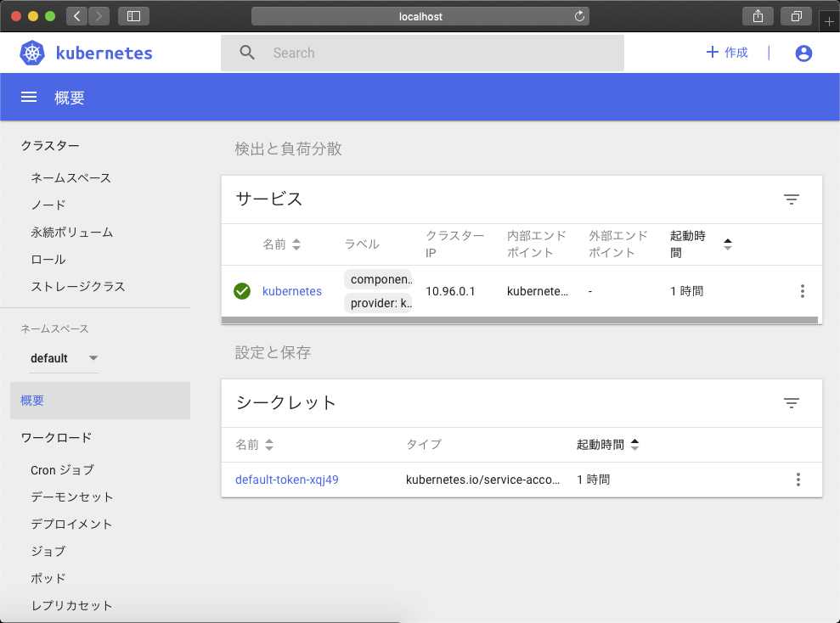840x623 pixels.
Task: Open actions menu for default-token-xqj49 row
Action: 798,480
